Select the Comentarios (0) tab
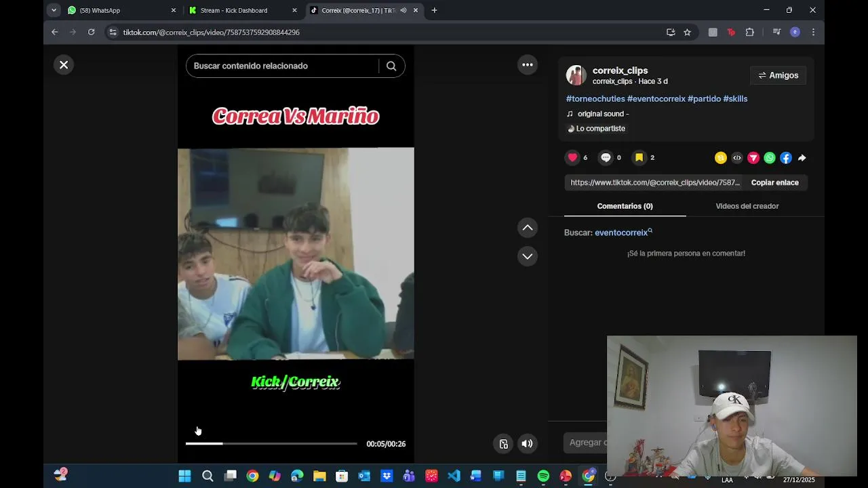This screenshot has width=868, height=488. 625,206
